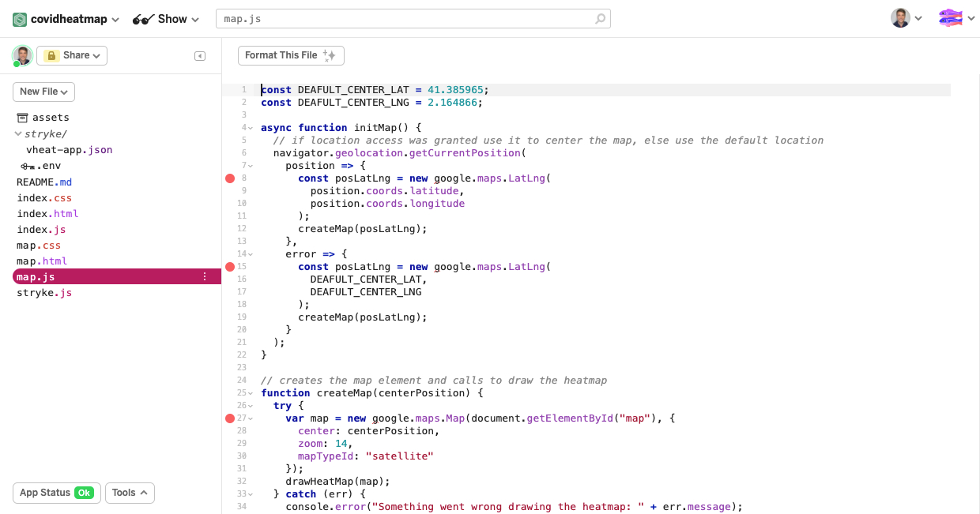Open the Share button menu

72,55
